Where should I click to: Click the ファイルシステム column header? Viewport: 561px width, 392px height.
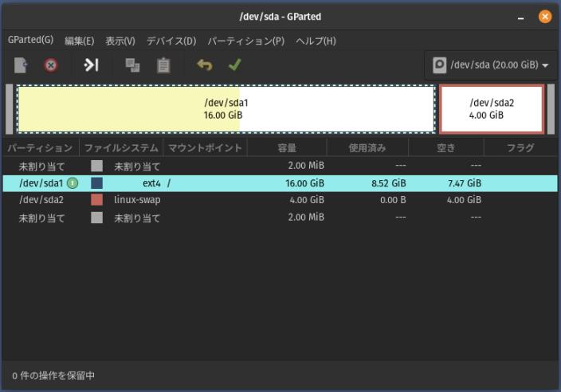click(x=121, y=147)
